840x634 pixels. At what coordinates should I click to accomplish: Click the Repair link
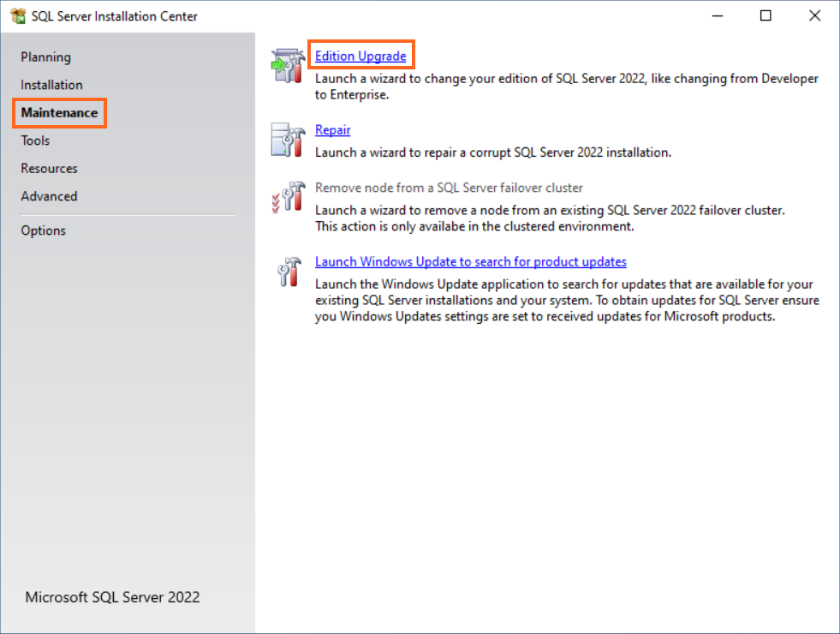pyautogui.click(x=333, y=129)
